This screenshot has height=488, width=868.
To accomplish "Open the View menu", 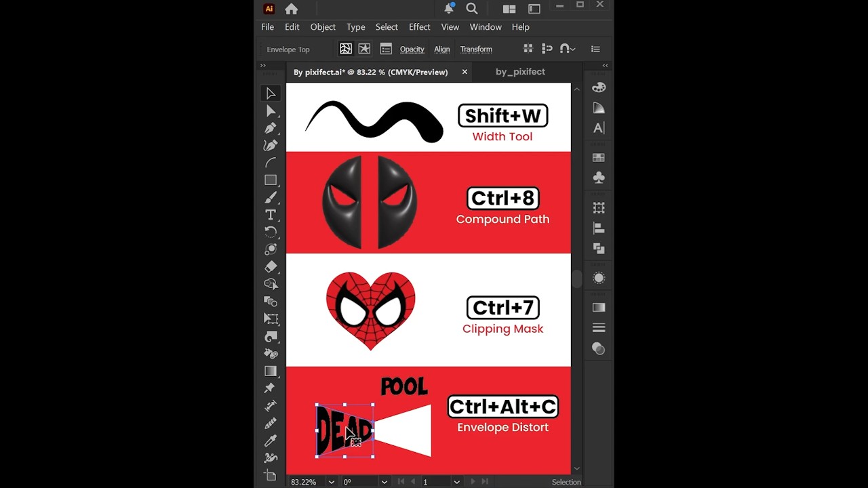I will tap(450, 27).
